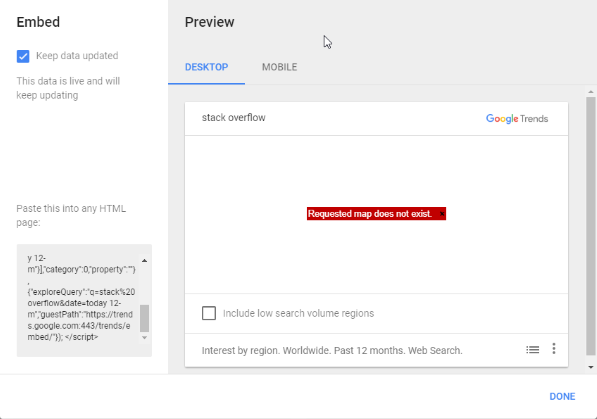The width and height of the screenshot is (597, 419).
Task: Click the embed code scroll-down arrow
Action: pyautogui.click(x=144, y=337)
